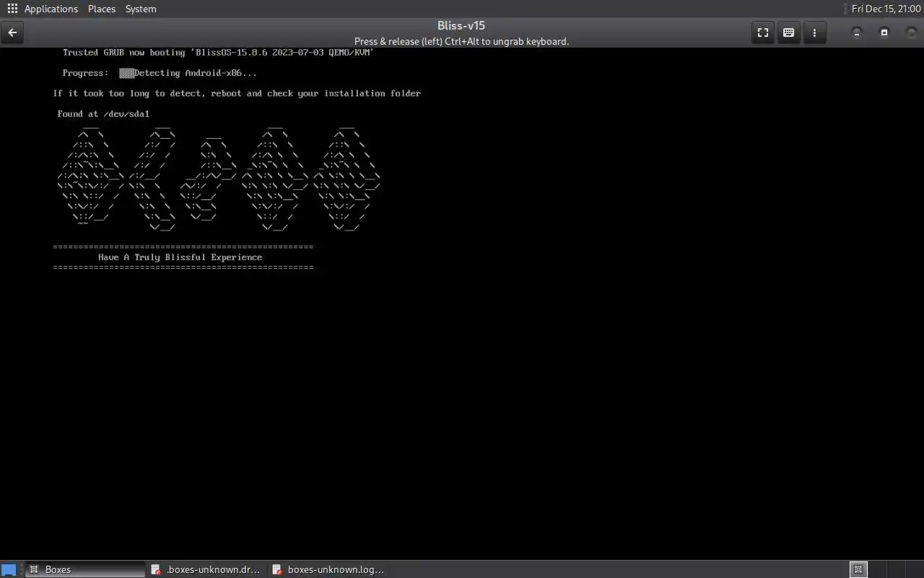Click the 'Found at /dev/sda1' line
Viewport: 924px width, 578px height.
tap(103, 113)
